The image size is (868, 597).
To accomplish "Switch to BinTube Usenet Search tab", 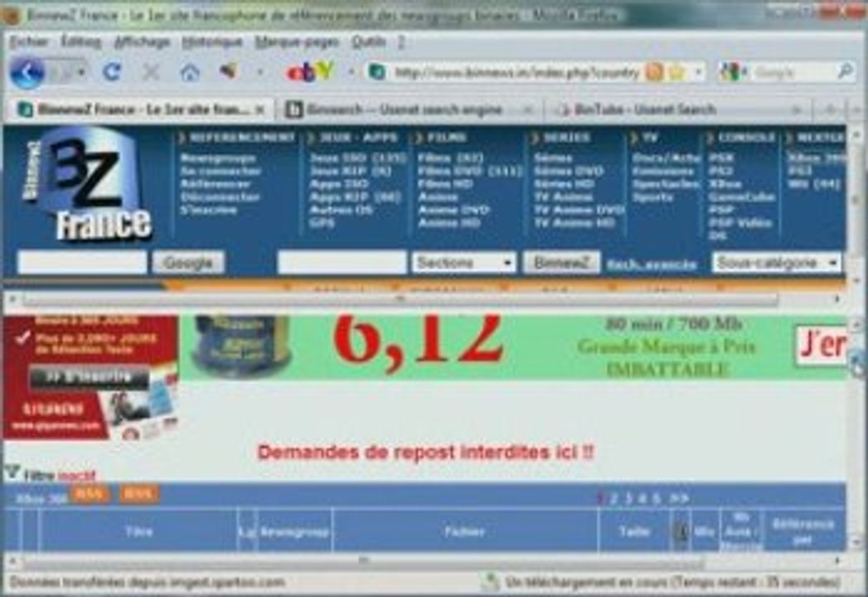I will tap(677, 110).
